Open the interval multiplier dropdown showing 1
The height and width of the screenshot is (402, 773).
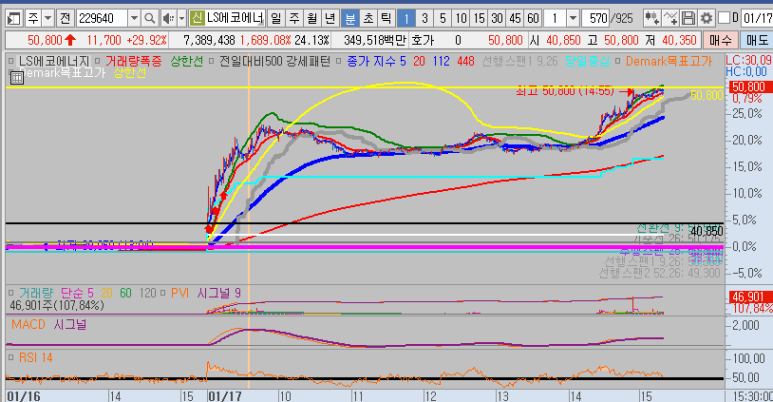point(574,18)
